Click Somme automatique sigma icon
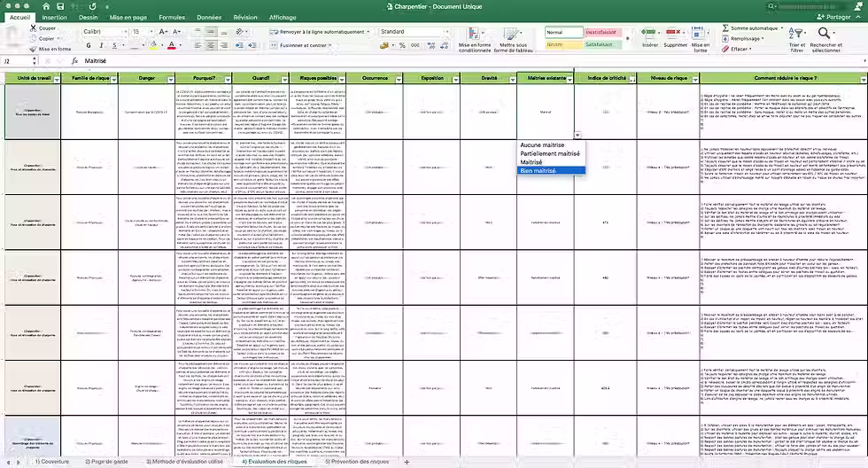Viewport: 868px width, 468px height. pyautogui.click(x=725, y=27)
